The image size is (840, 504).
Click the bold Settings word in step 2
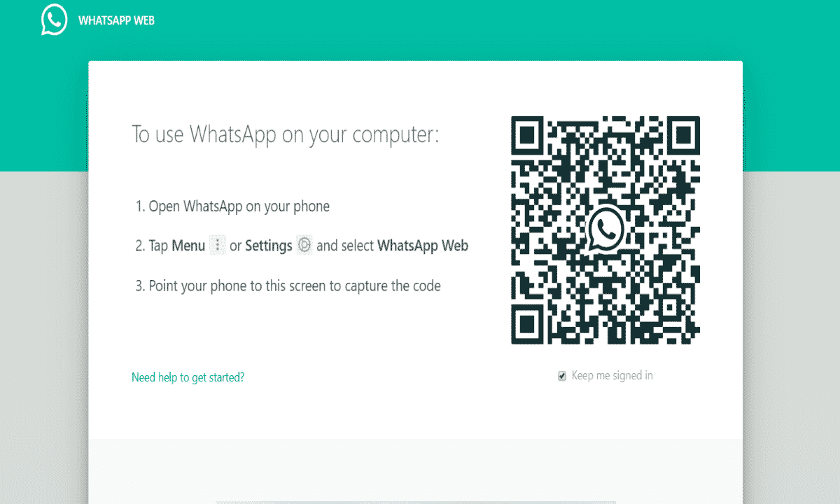269,246
